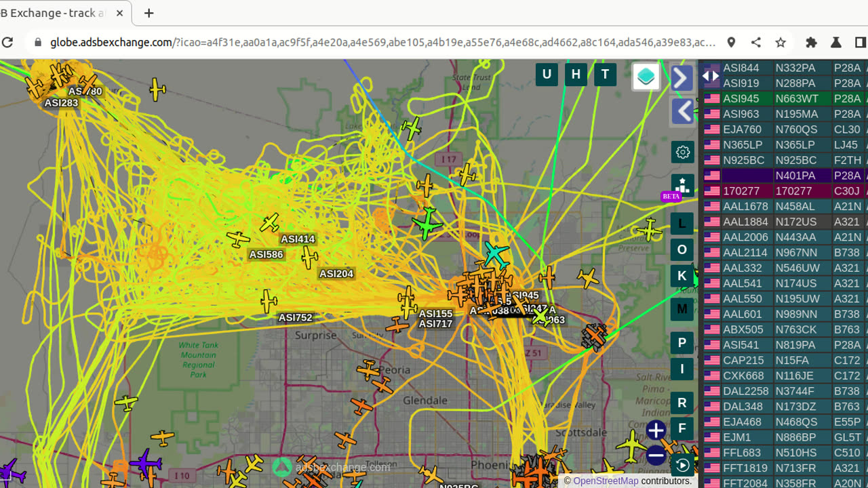Open a new browser tab
This screenshot has width=868, height=488.
149,13
